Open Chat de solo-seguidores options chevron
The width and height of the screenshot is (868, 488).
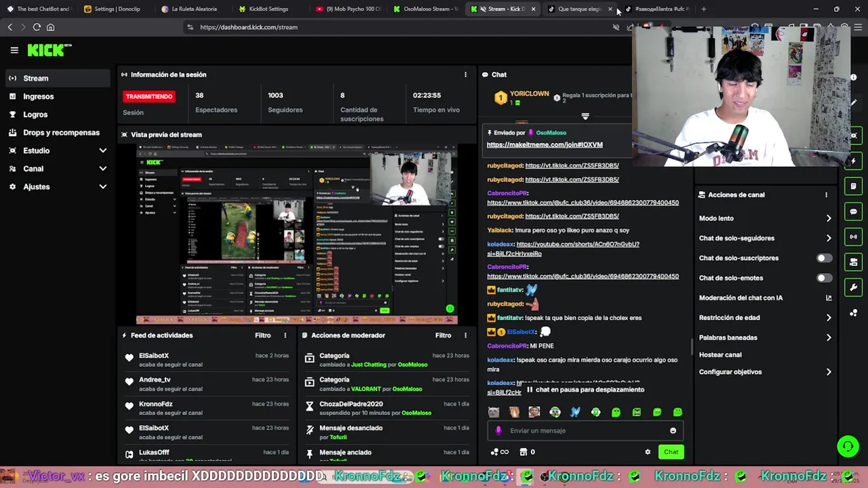pyautogui.click(x=829, y=238)
